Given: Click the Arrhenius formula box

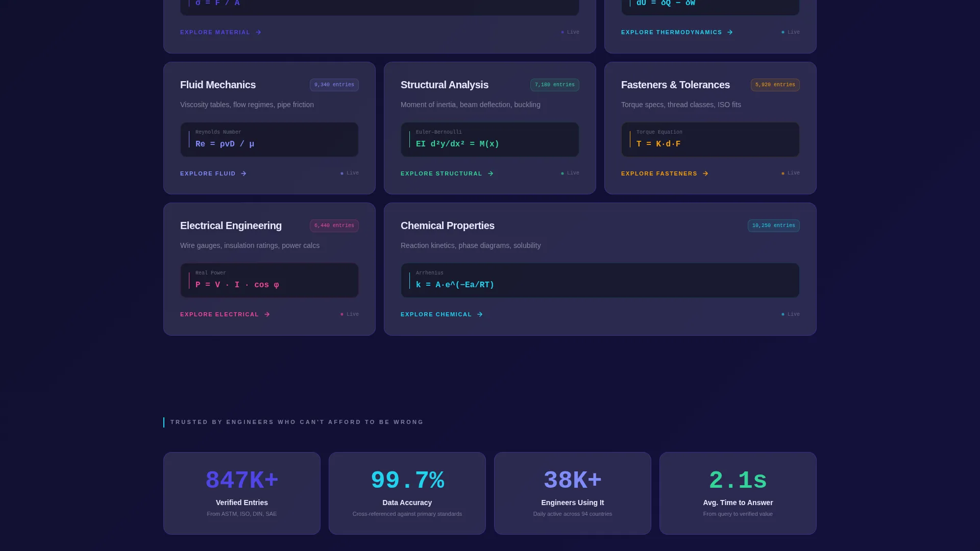Looking at the screenshot, I should coord(600,280).
